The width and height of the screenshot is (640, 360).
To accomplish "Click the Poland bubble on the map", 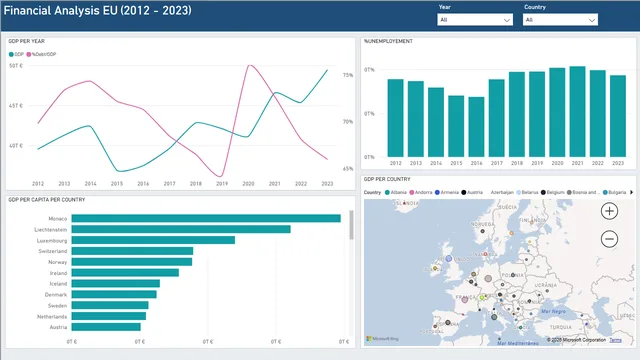I will (513, 275).
